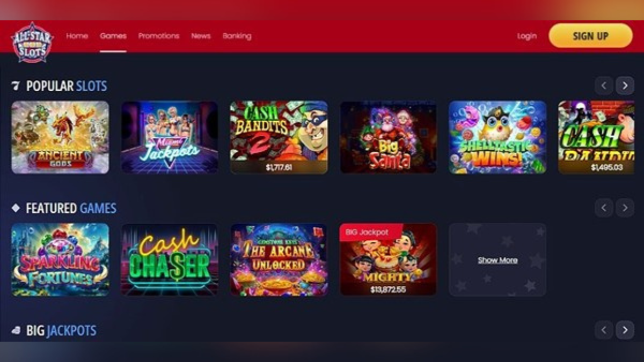Open Show More featured games

[x=497, y=260]
